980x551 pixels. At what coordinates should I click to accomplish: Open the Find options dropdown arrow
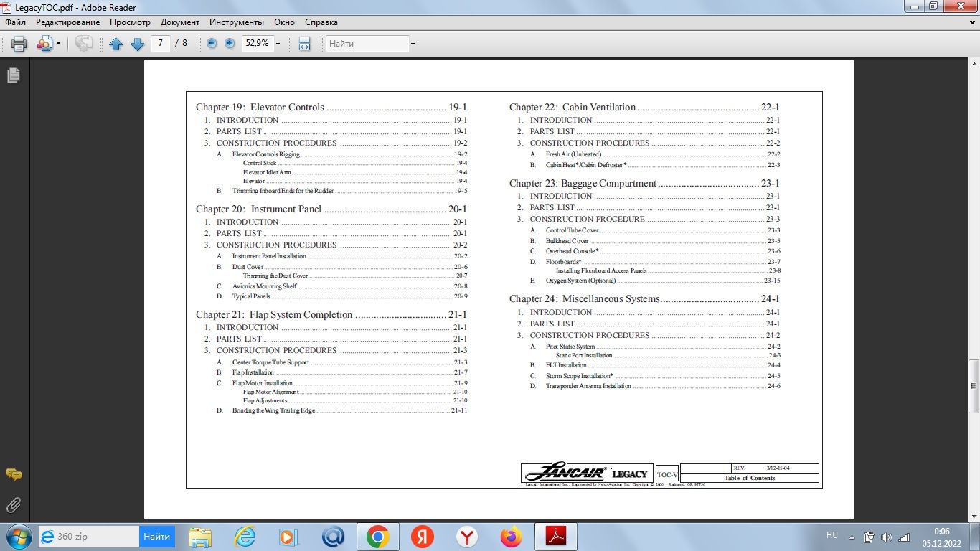pos(413,44)
